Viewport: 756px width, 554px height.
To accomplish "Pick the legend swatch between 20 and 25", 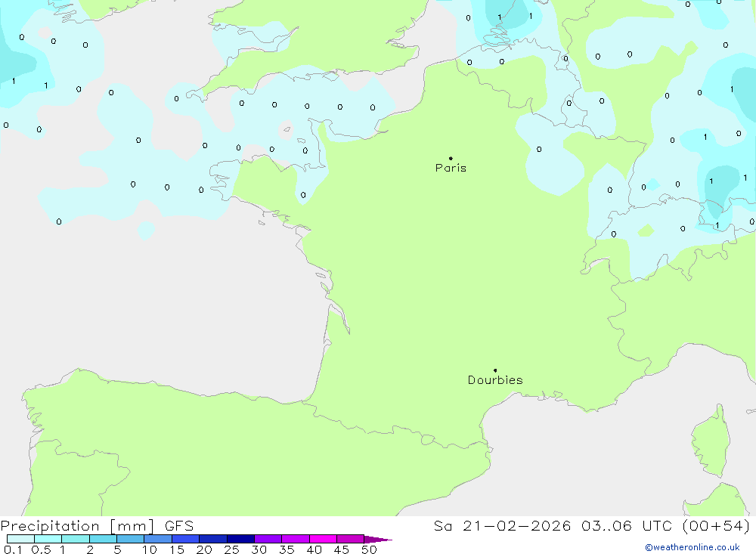I will coord(213,539).
